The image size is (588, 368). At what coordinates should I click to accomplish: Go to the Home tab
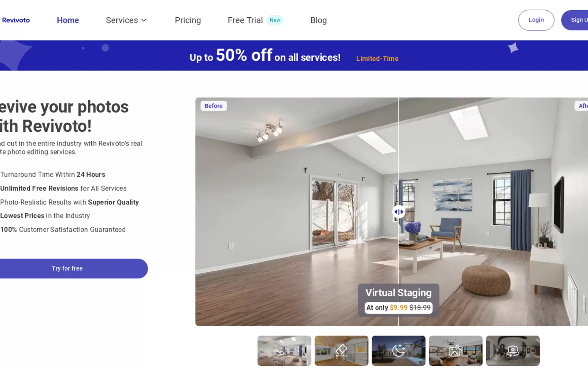coord(68,20)
